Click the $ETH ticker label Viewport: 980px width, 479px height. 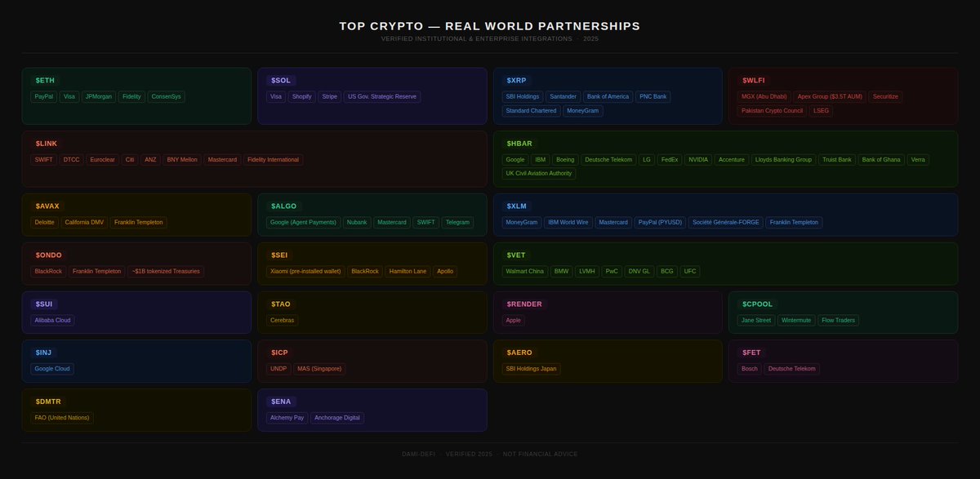pyautogui.click(x=45, y=80)
